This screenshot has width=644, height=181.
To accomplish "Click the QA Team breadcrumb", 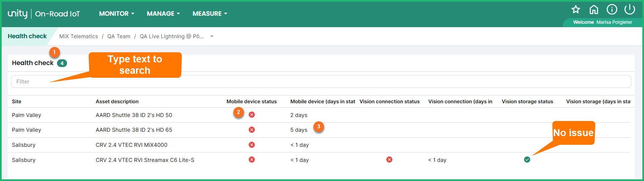I will coord(119,37).
